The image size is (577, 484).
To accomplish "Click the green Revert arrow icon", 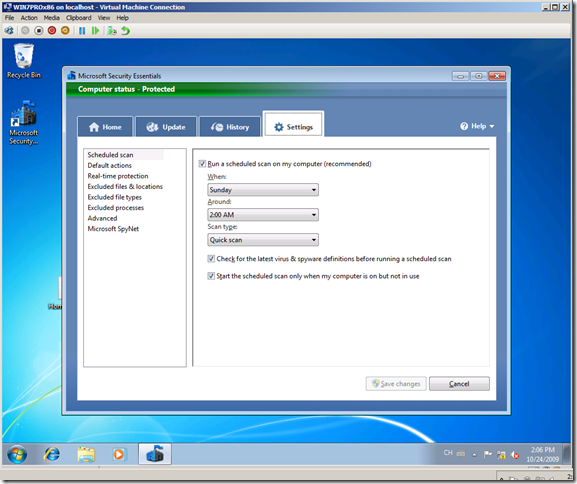I will (x=125, y=31).
